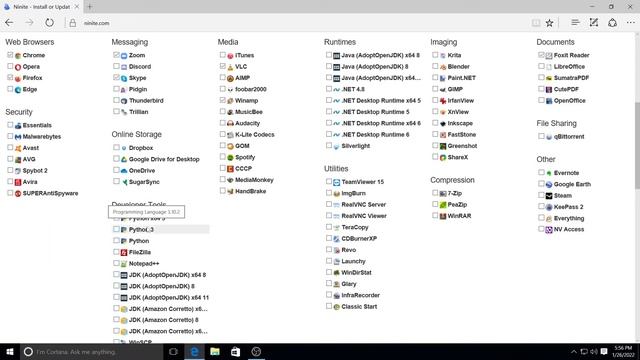This screenshot has width=640, height=360.
Task: Check the Audacity checkbox
Action: pyautogui.click(x=222, y=122)
